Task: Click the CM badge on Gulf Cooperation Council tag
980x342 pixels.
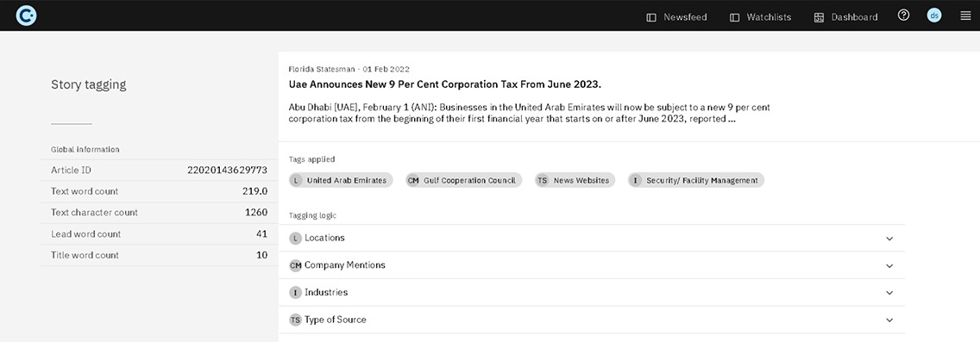Action: [x=413, y=180]
